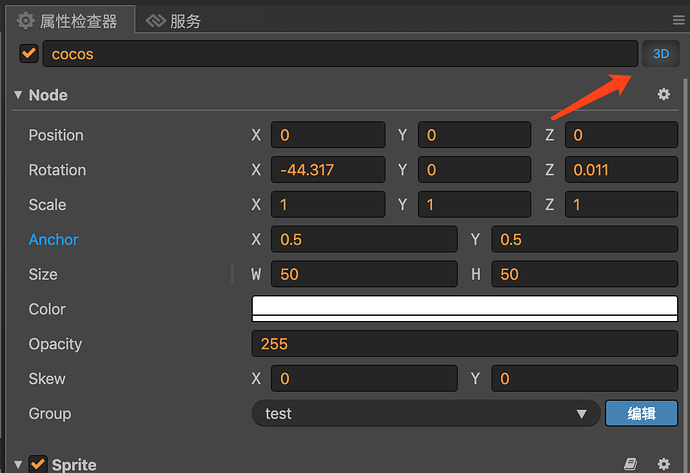This screenshot has height=473, width=690.
Task: Toggle the 3D node mode button
Action: pyautogui.click(x=660, y=54)
